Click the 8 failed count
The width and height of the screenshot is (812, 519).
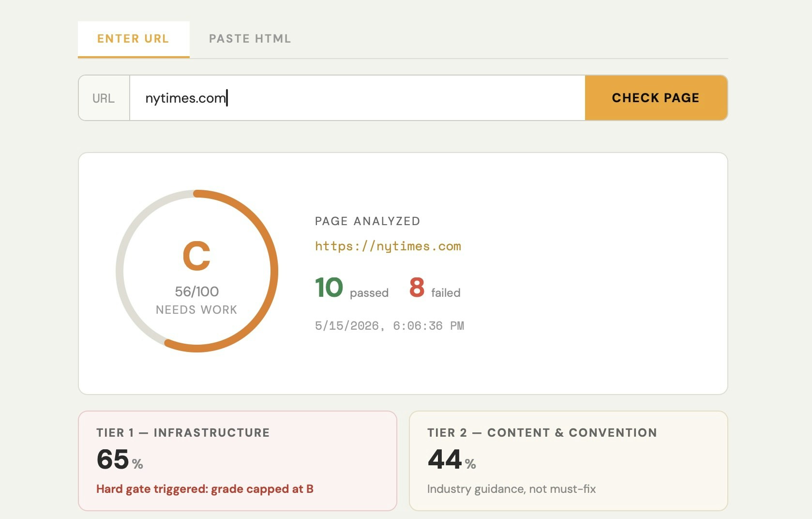coord(435,288)
